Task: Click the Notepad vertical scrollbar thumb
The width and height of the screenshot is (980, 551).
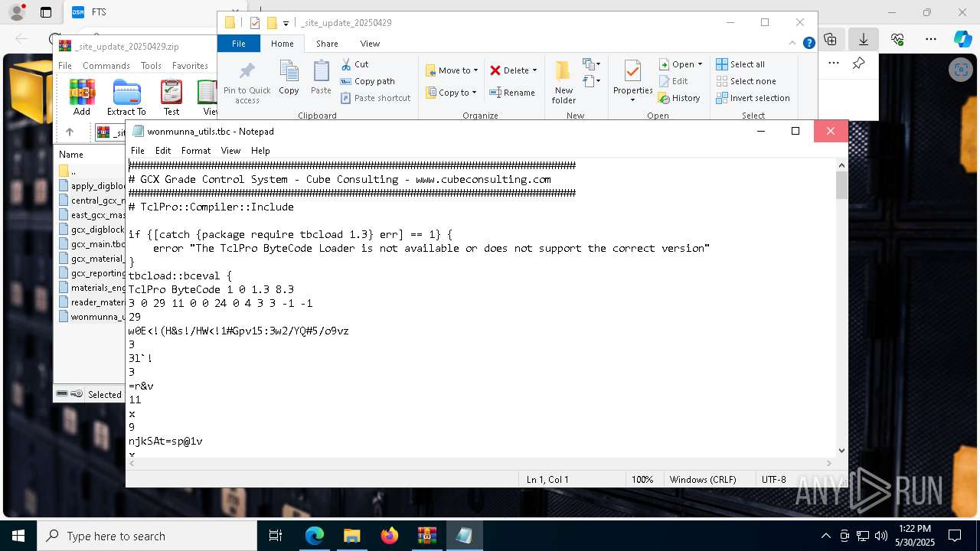Action: (x=841, y=185)
